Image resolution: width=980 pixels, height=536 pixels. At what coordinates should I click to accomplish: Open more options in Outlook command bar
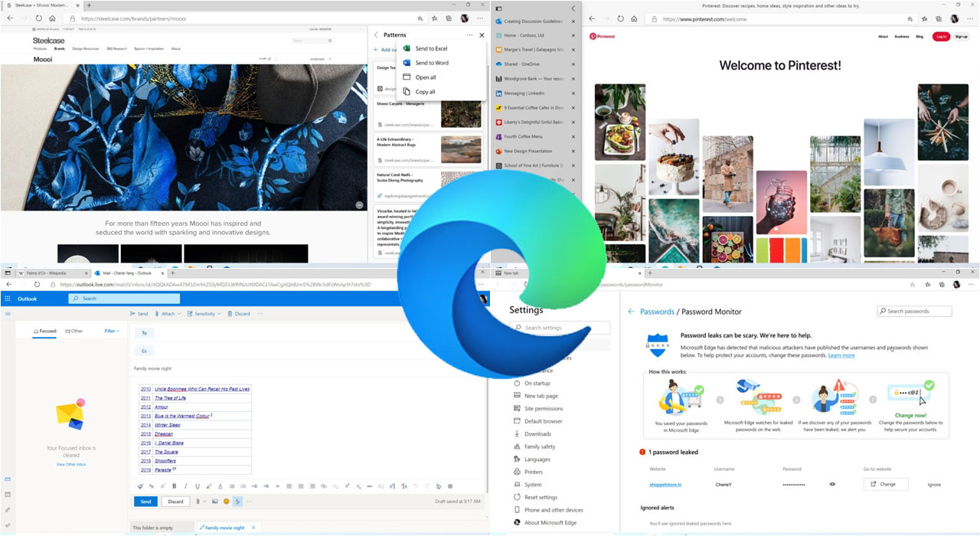pos(260,314)
